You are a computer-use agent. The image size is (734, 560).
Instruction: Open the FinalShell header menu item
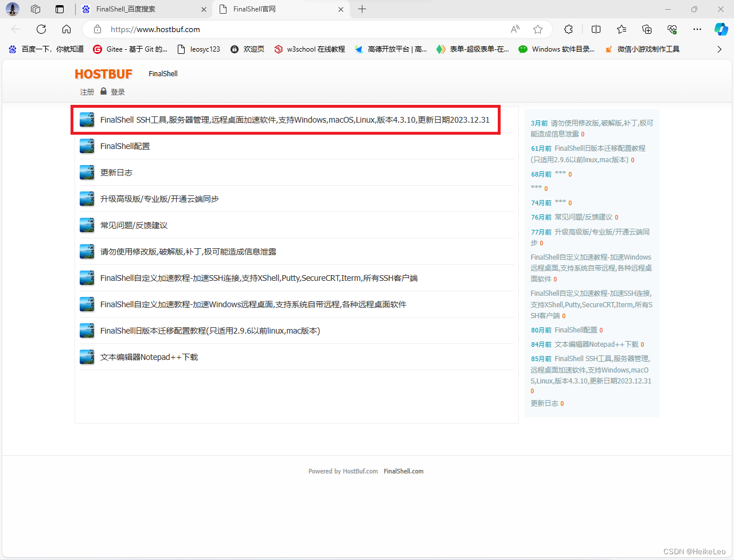point(163,74)
